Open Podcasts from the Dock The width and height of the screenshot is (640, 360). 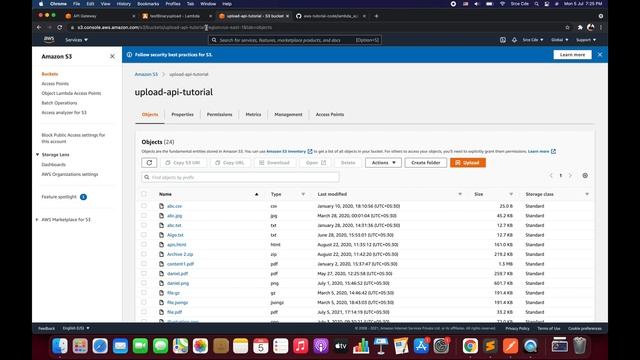click(x=321, y=346)
